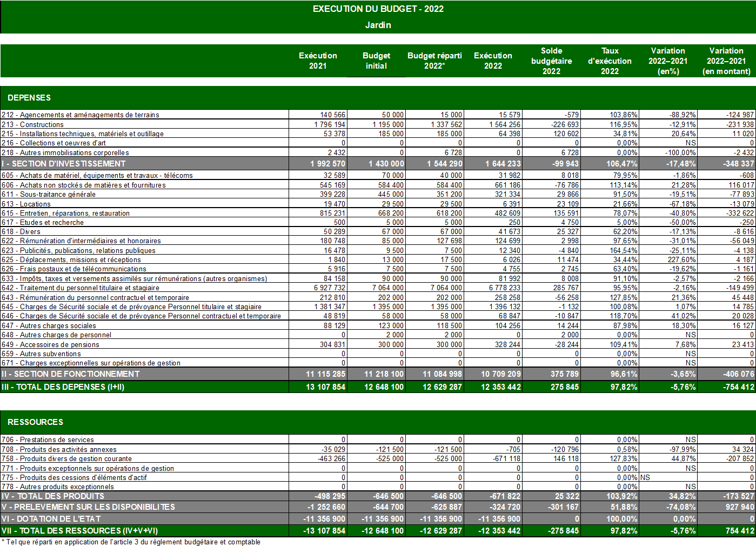Select 'V - PRELEVEMENT SUR LES DISPONIBILITES' row
Viewport: 756px width, 546px height.
click(x=88, y=507)
